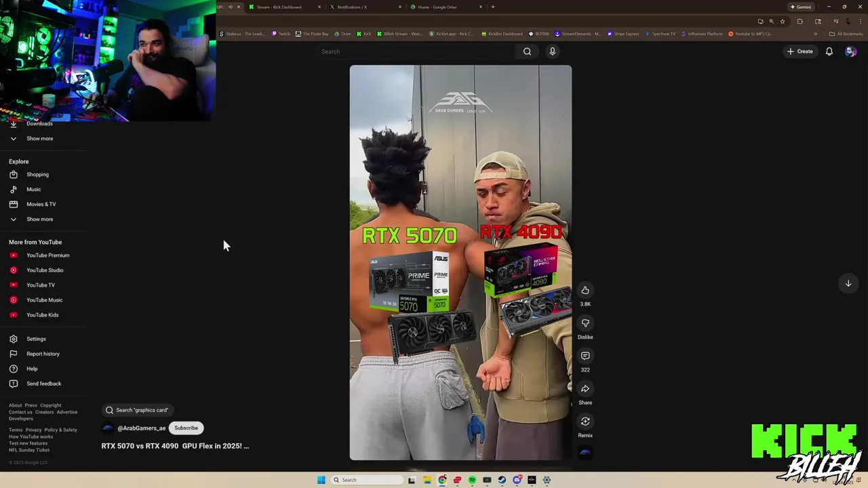Open Discord from the taskbar

coord(517,480)
